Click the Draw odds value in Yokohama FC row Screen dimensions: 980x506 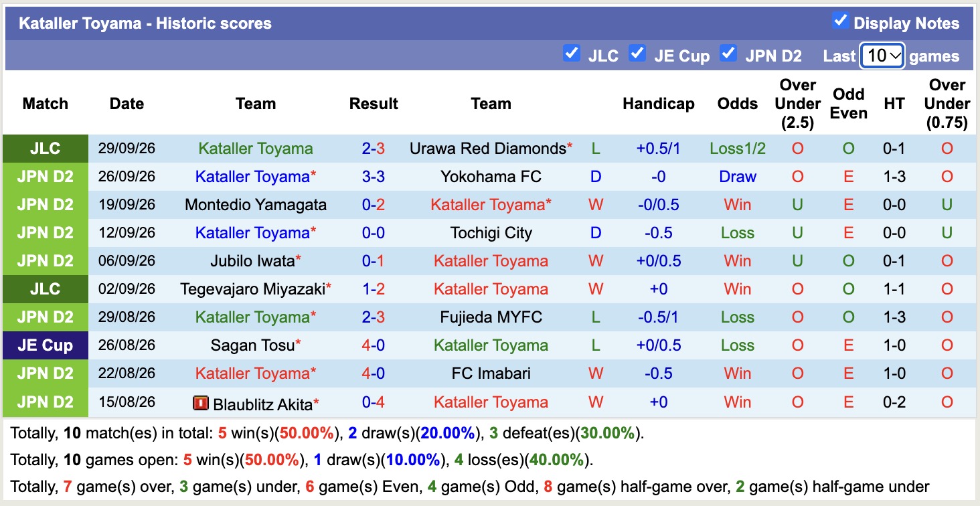[x=737, y=177]
